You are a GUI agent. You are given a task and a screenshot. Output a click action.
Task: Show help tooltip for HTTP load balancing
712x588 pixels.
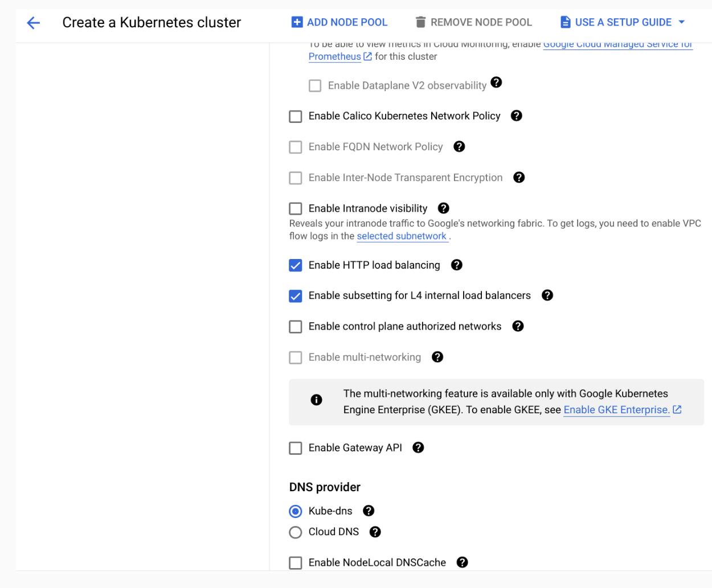(x=456, y=265)
